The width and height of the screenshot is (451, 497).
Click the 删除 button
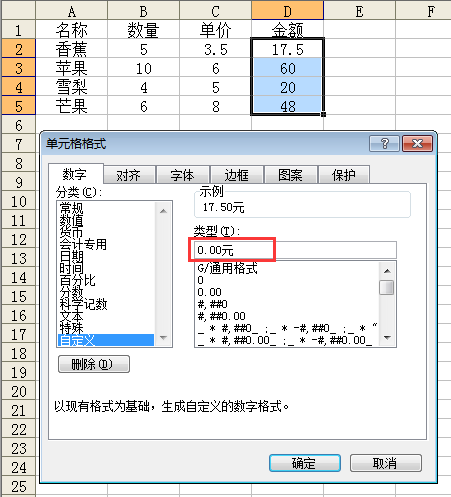[x=94, y=364]
